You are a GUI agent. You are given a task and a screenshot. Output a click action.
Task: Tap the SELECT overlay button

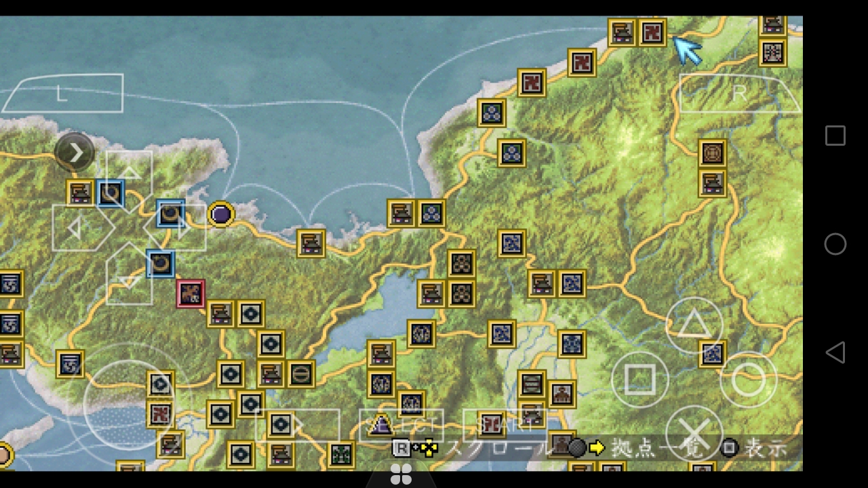[x=401, y=426]
